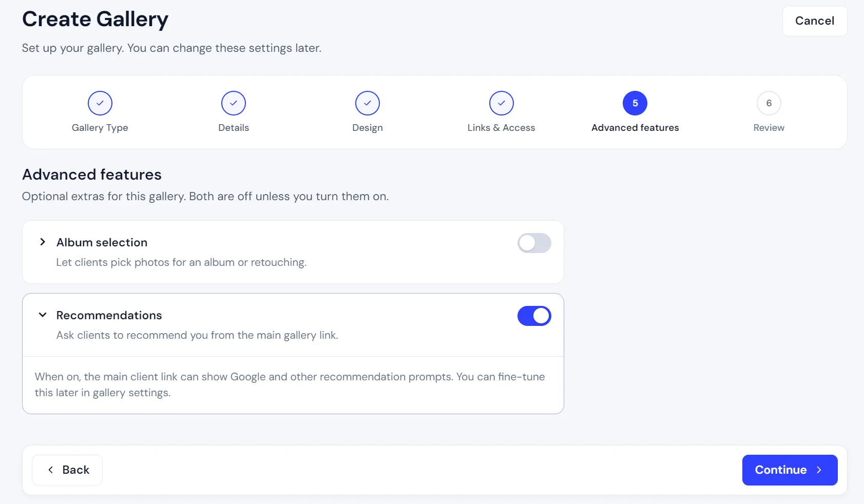Click the Back button
Screen dimensions: 864x504
[67, 470]
